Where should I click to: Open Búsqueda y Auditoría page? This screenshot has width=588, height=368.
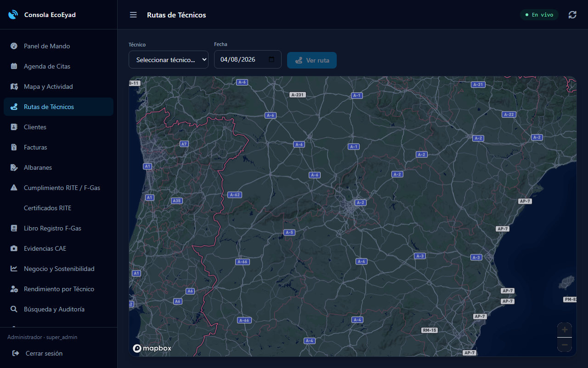(58, 309)
